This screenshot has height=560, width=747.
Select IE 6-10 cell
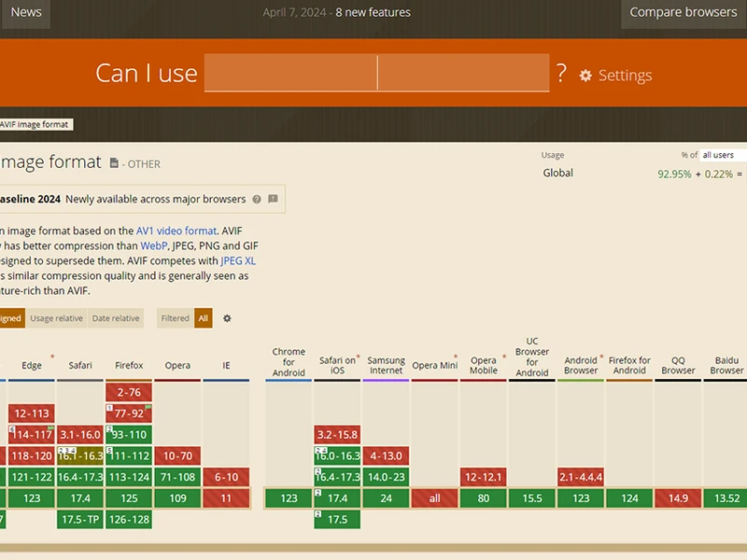(x=226, y=477)
